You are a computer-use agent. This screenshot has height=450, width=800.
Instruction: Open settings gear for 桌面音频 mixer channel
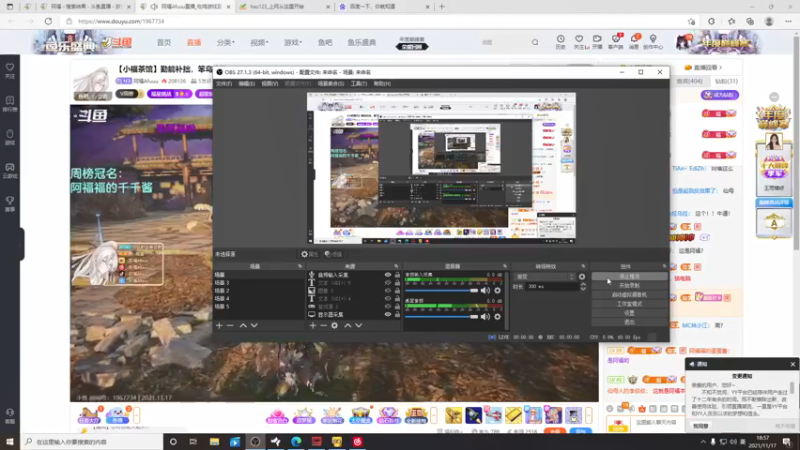coord(497,317)
